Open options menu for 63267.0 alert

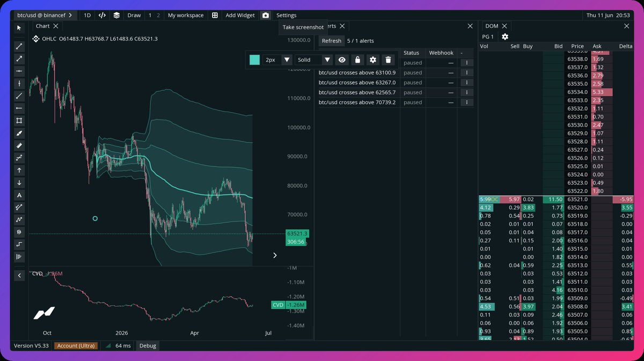(467, 83)
